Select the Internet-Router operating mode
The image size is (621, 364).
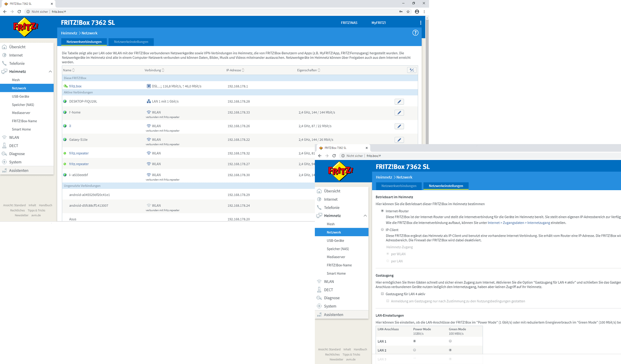382,211
